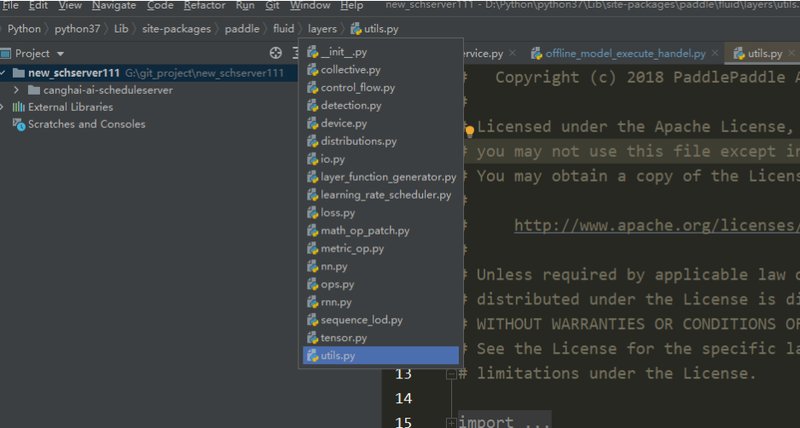Open the apache.org licenses link
800x428 pixels.
[x=657, y=225]
